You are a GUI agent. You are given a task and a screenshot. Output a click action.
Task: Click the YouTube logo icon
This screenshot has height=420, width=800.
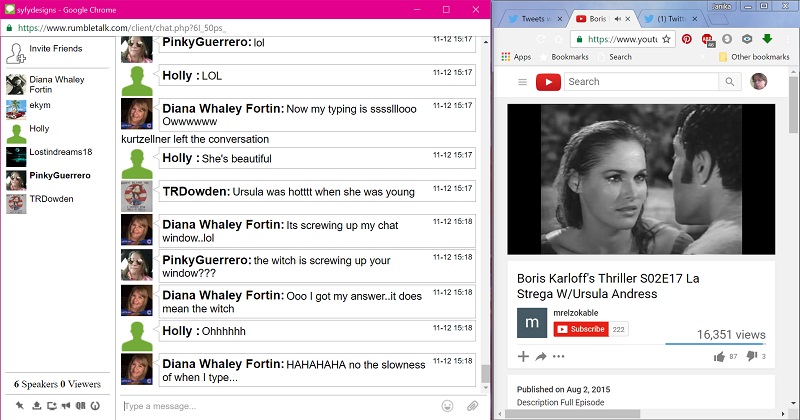(x=548, y=82)
